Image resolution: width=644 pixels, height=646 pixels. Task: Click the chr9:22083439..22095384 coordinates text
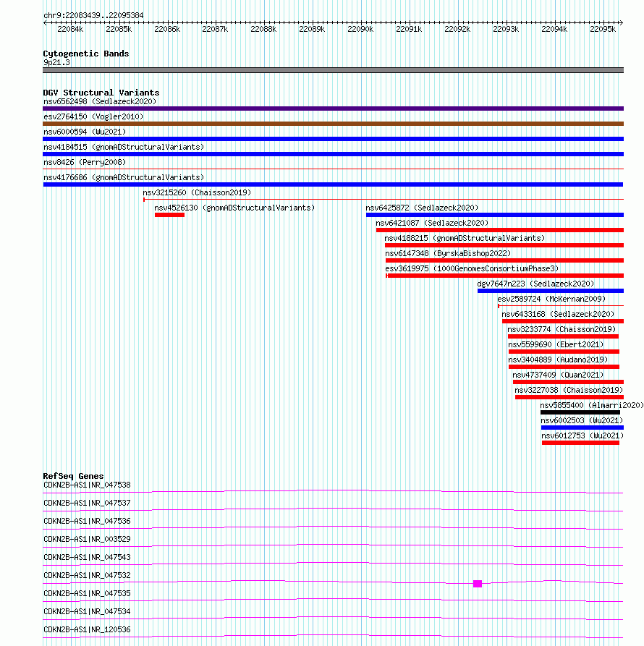tap(93, 16)
